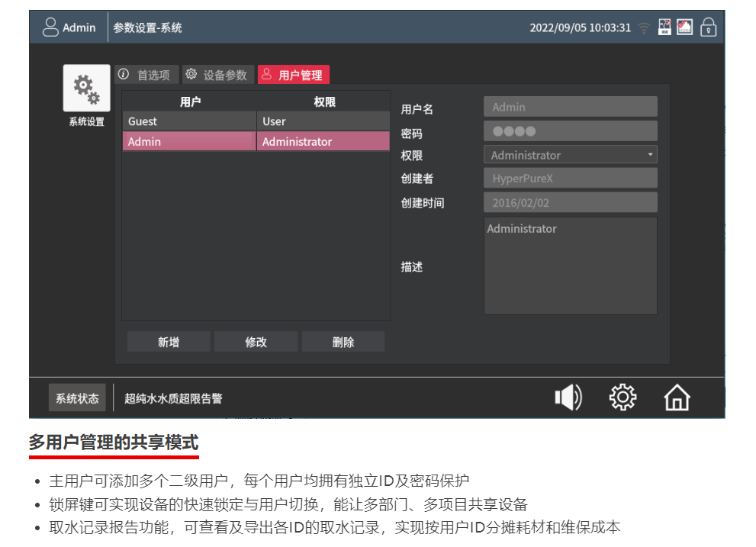756x547 pixels.
Task: Click the 多用户管理的共享模式 heading
Action: click(114, 442)
